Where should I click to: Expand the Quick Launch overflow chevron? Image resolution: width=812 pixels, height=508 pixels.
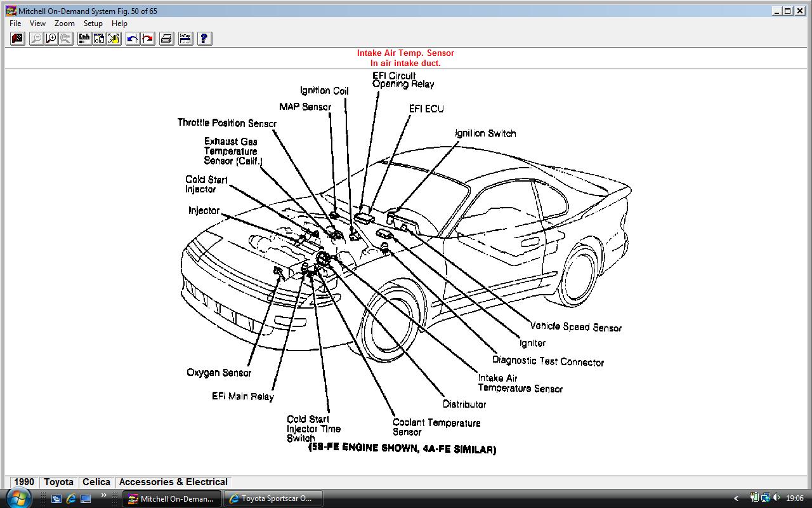(103, 495)
